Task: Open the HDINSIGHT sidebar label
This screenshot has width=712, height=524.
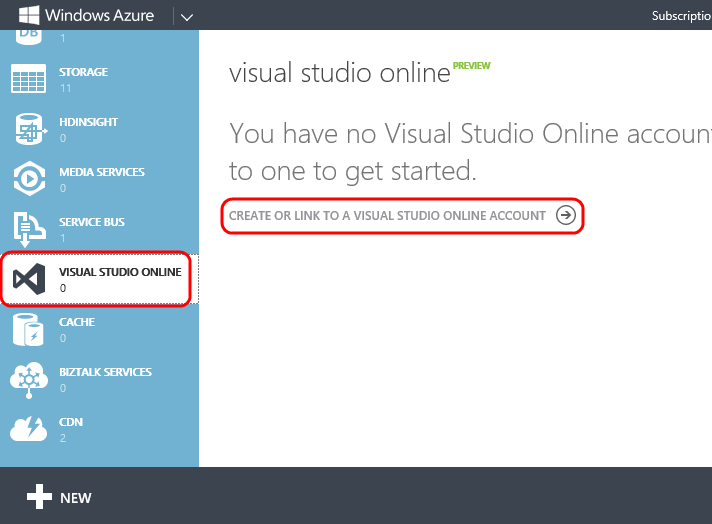Action: click(89, 122)
